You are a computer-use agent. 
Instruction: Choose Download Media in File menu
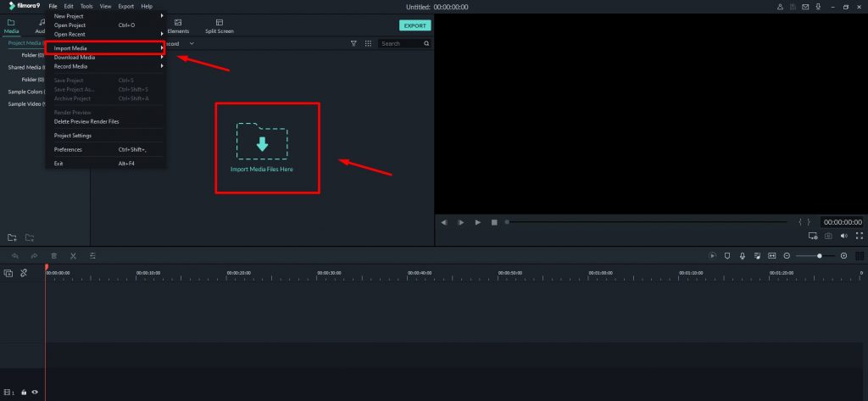105,57
